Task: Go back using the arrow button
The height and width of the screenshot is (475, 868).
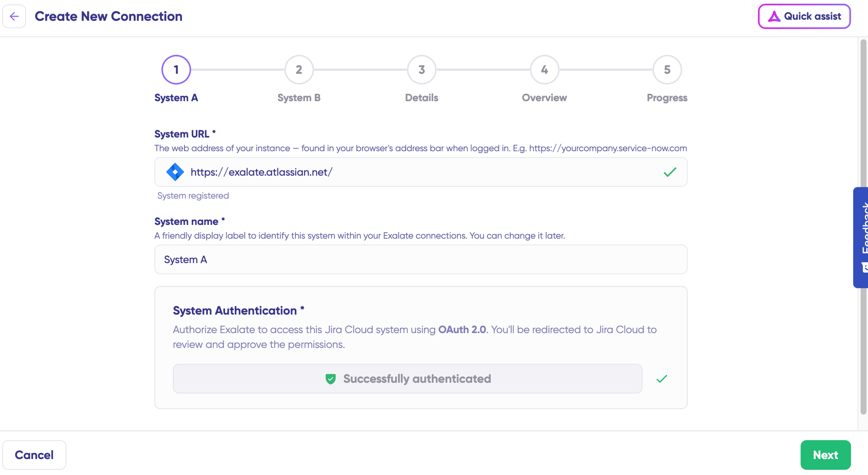Action: point(14,16)
